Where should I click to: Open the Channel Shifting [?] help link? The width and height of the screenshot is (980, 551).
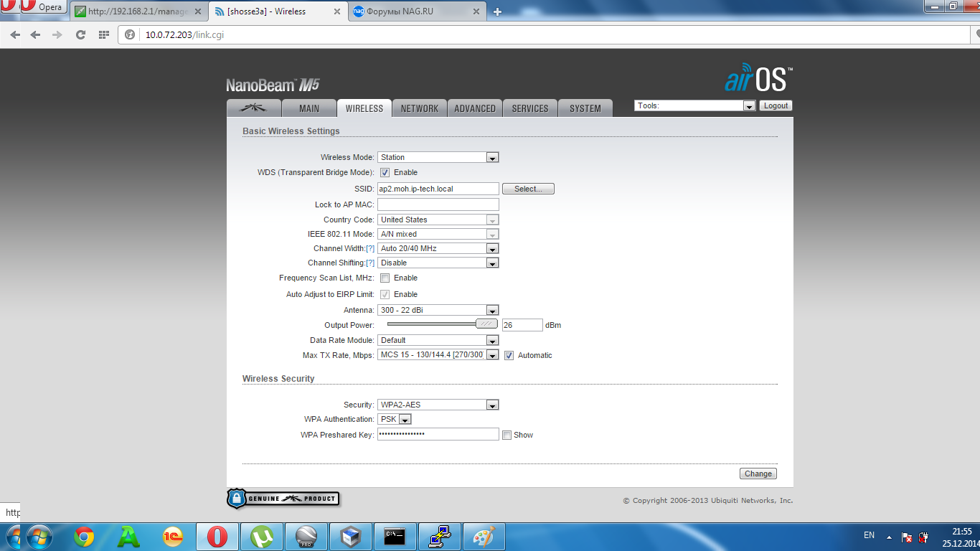click(x=370, y=263)
